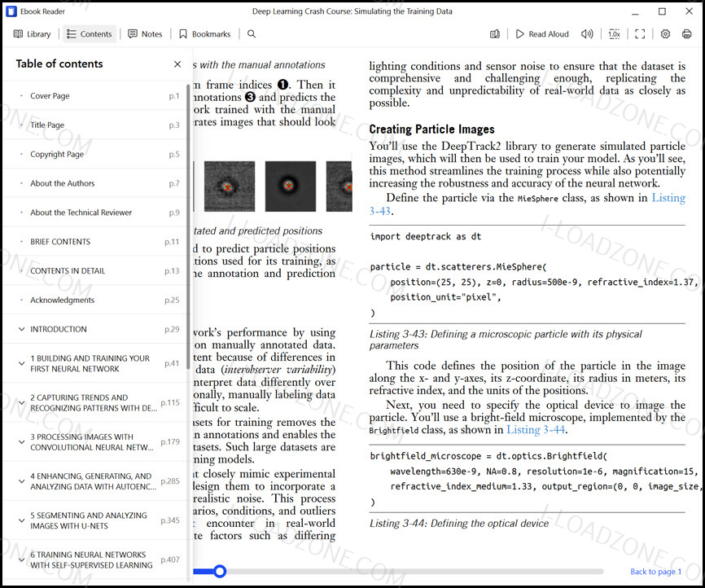Viewport: 705px width, 588px height.
Task: Expand the INTRODUCTION chevron
Action: (21, 329)
